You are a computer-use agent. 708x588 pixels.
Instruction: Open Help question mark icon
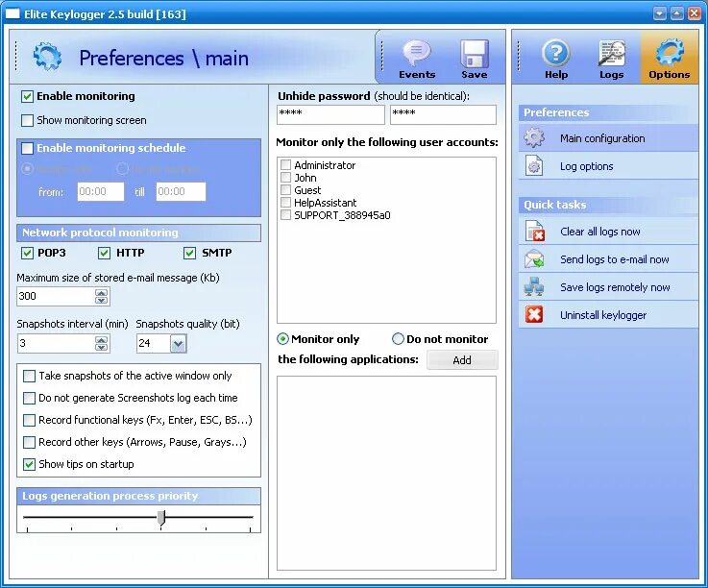pos(556,53)
